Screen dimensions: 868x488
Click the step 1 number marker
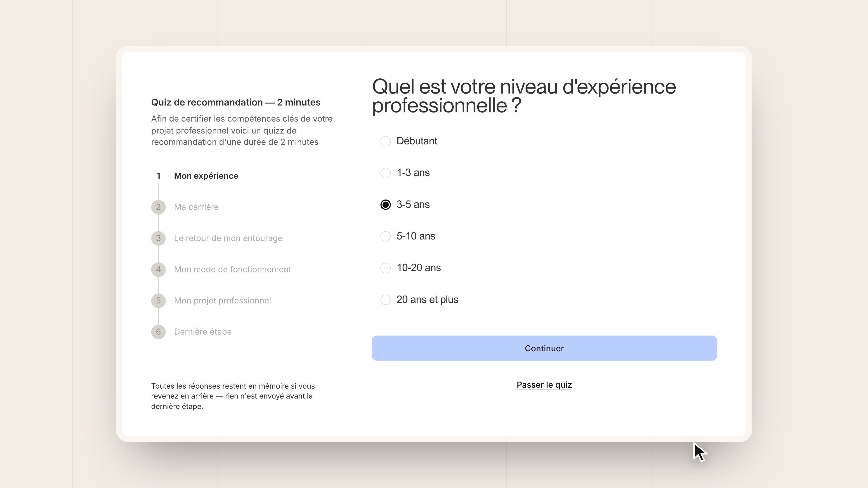coord(158,176)
